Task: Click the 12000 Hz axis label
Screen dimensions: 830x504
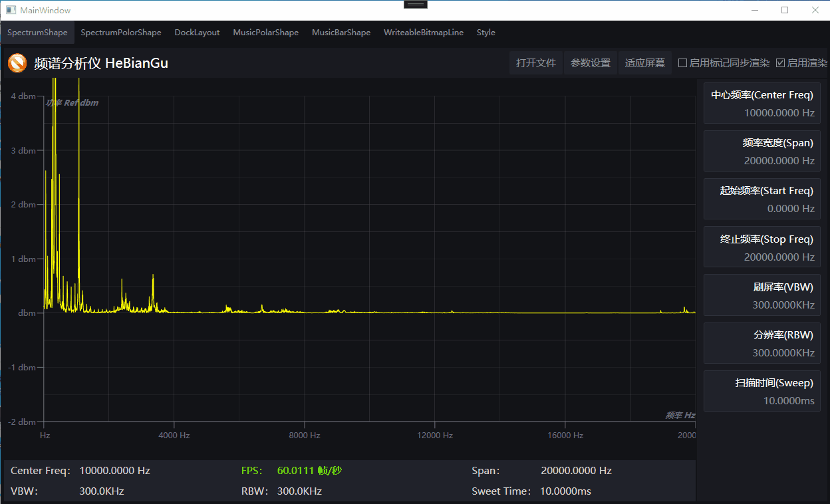Action: (x=435, y=436)
